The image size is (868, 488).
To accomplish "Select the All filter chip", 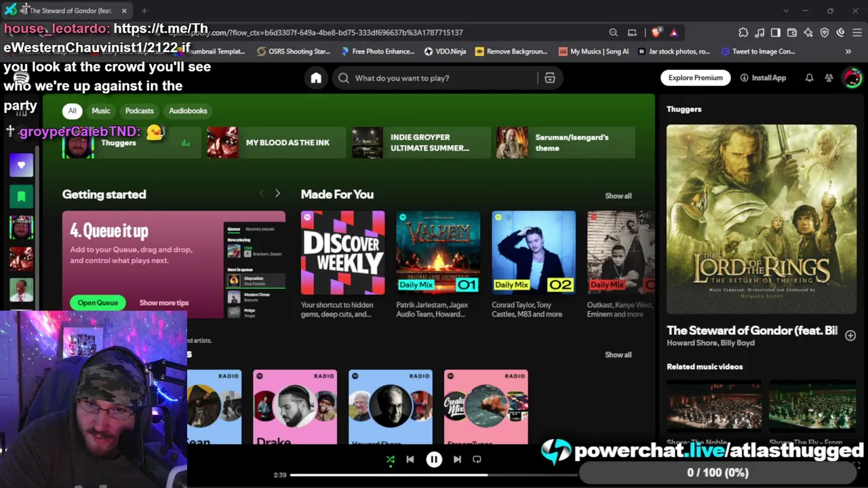I will point(72,110).
